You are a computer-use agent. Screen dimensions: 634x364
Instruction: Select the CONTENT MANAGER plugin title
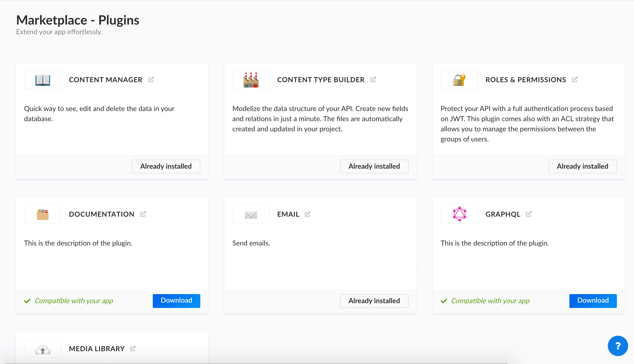click(105, 80)
